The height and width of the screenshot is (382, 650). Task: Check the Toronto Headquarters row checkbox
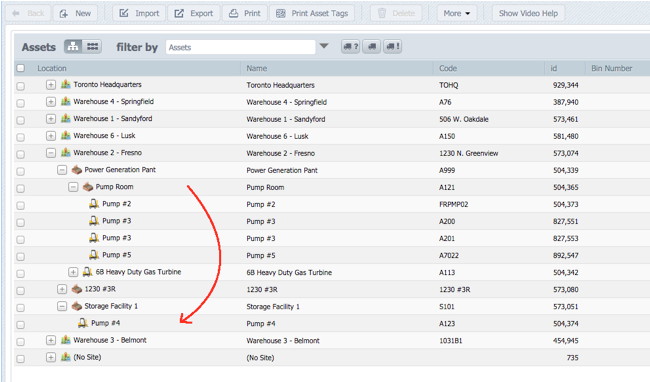pyautogui.click(x=20, y=86)
